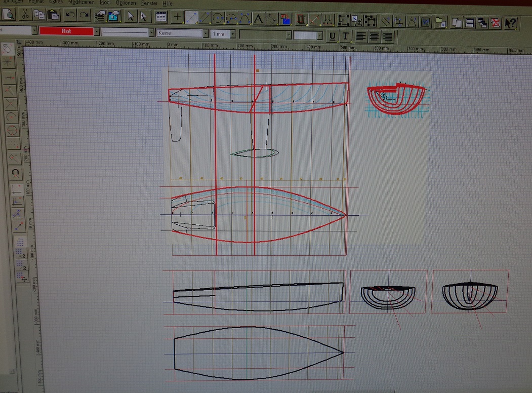Toggle underline text formatting
The image size is (532, 393).
coord(333,36)
